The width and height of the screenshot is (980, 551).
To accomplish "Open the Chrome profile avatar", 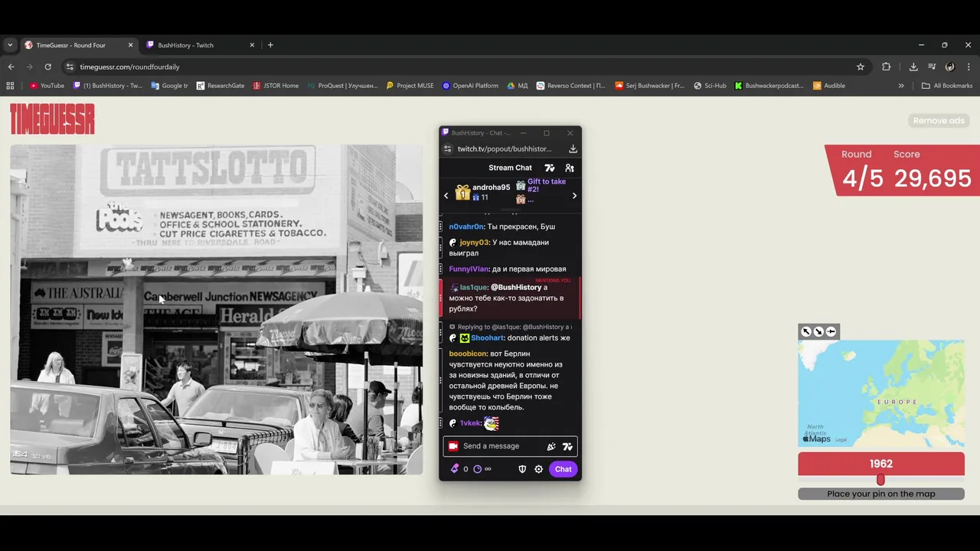I will (x=950, y=67).
